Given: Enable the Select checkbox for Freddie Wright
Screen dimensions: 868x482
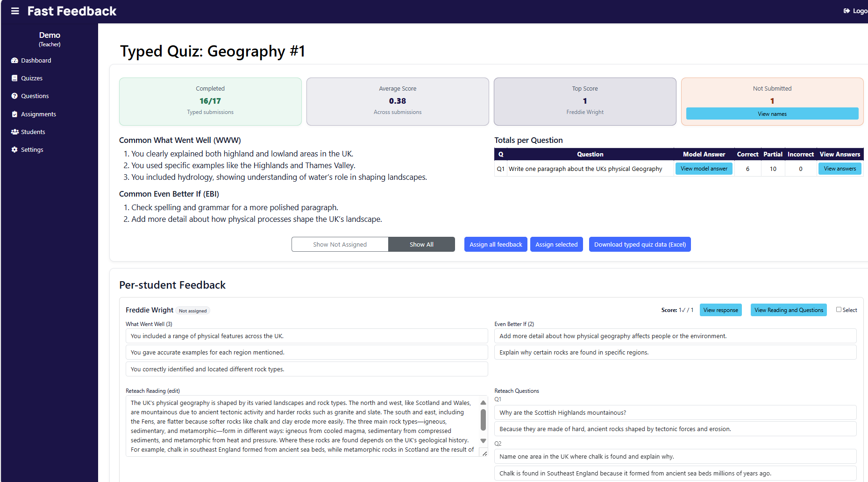Looking at the screenshot, I should pos(838,309).
